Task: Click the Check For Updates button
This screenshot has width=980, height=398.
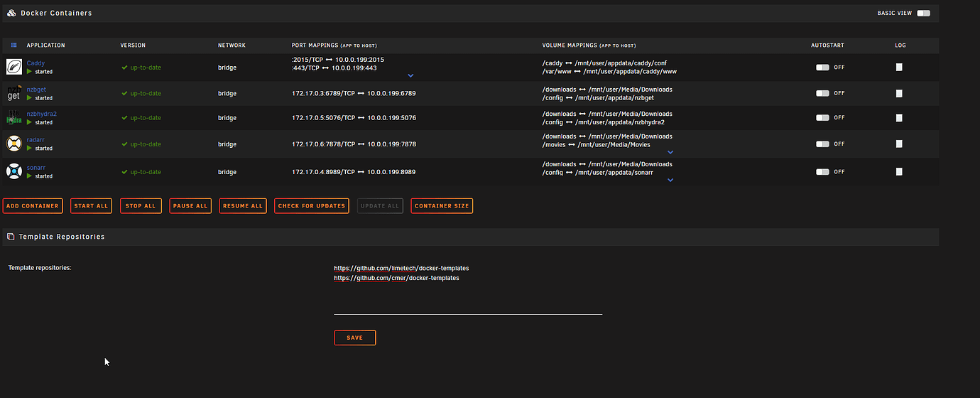Action: pyautogui.click(x=312, y=206)
